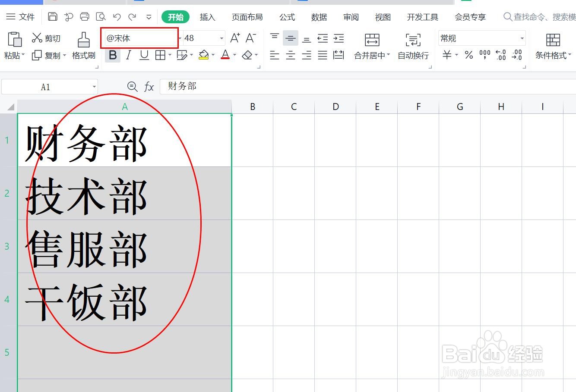
Task: Center text horizontally
Action: coord(291,55)
